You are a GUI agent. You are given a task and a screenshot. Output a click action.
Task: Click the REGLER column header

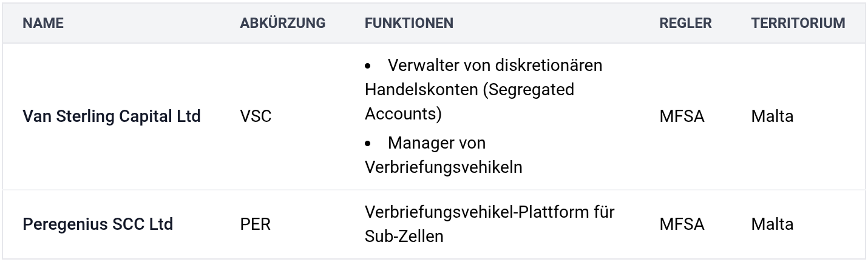(685, 23)
